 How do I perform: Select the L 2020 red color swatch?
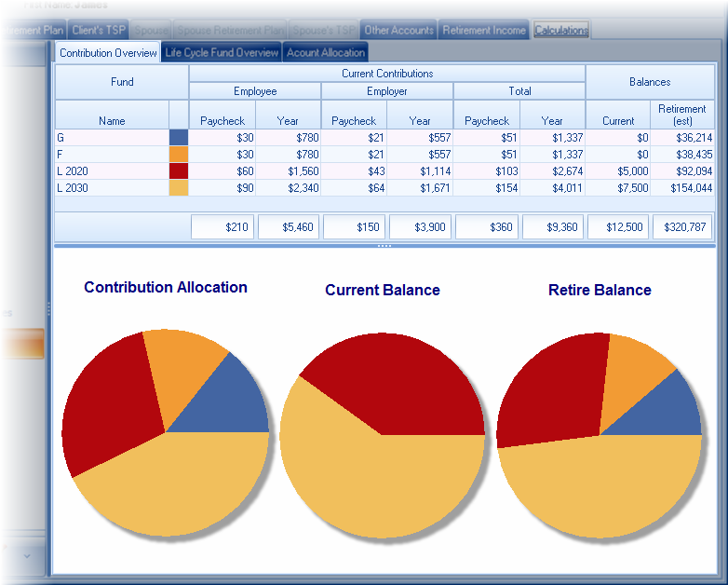click(x=179, y=170)
